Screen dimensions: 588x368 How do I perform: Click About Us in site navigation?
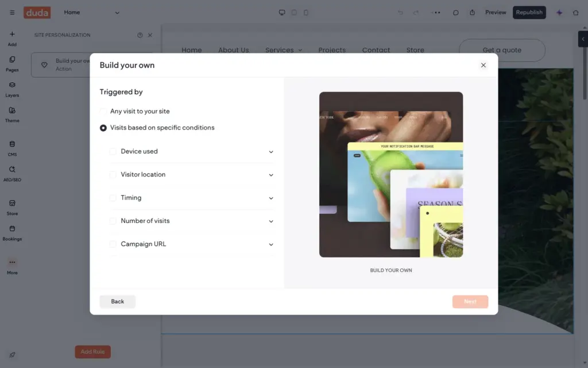pos(234,50)
